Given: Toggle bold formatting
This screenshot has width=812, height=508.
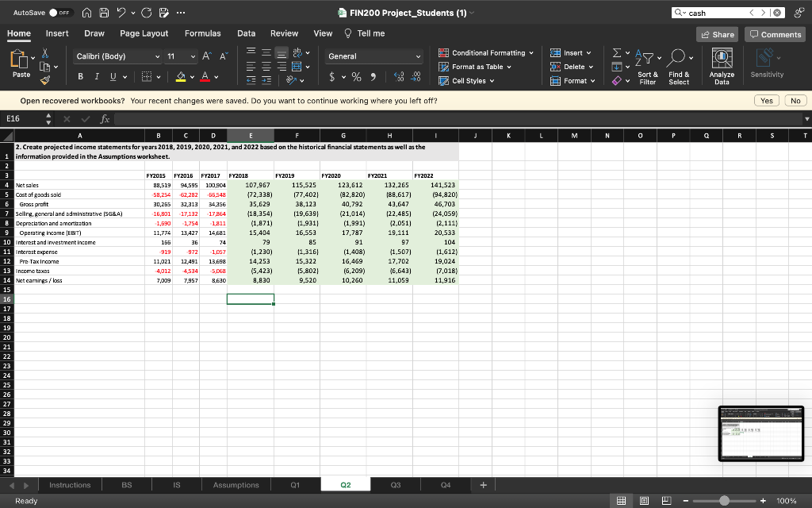Looking at the screenshot, I should click(82, 77).
